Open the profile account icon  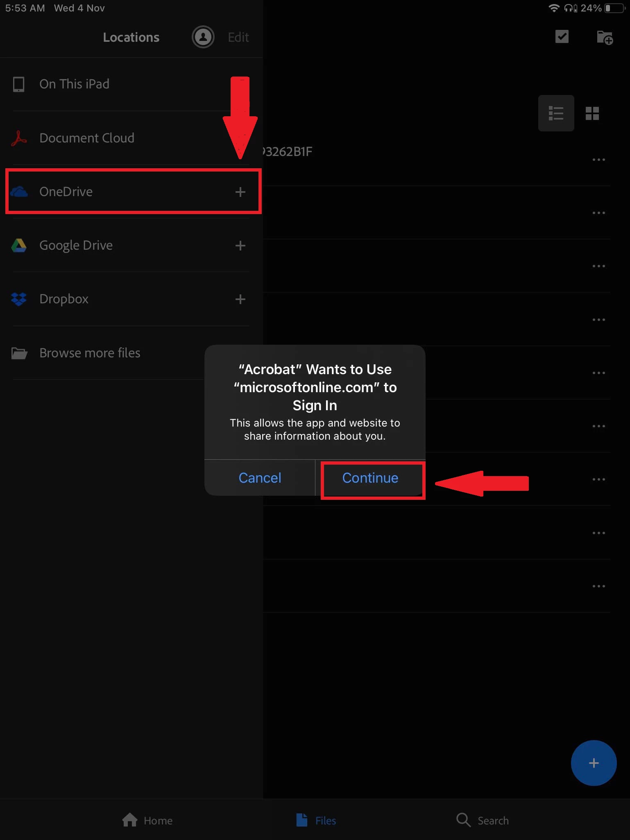[x=203, y=37]
